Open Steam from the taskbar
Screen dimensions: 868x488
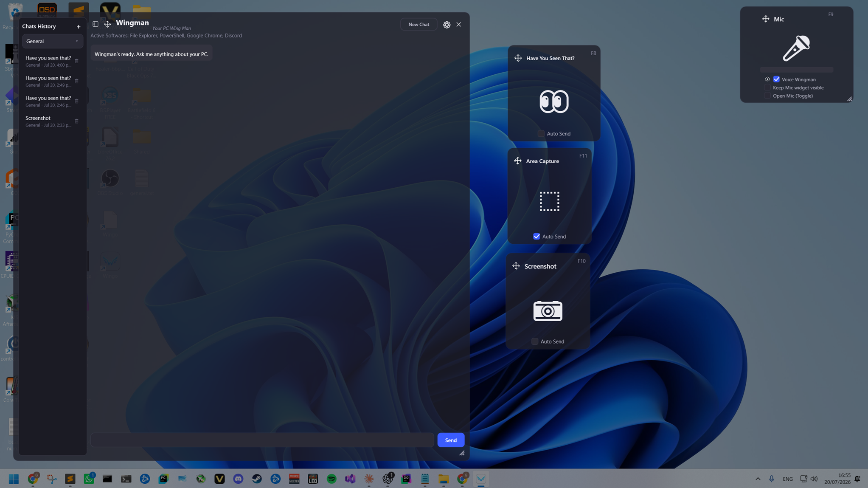tap(257, 479)
